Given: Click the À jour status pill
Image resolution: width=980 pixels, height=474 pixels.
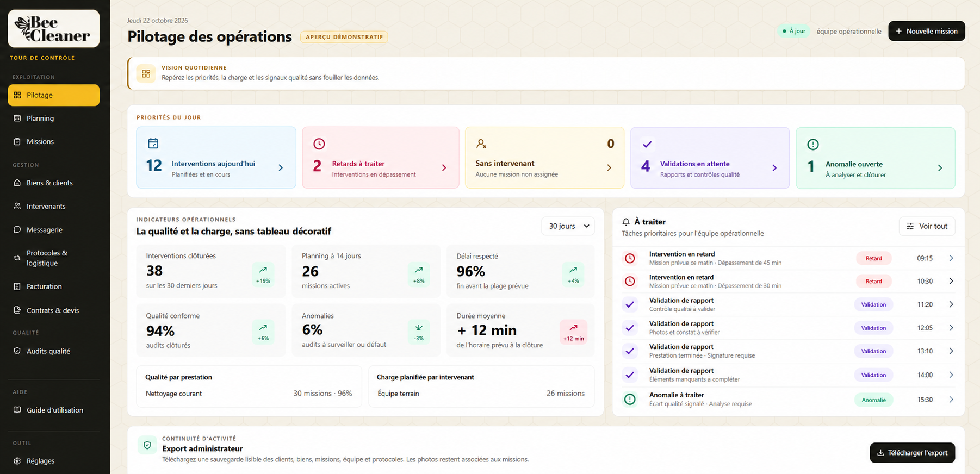Looking at the screenshot, I should click(794, 31).
